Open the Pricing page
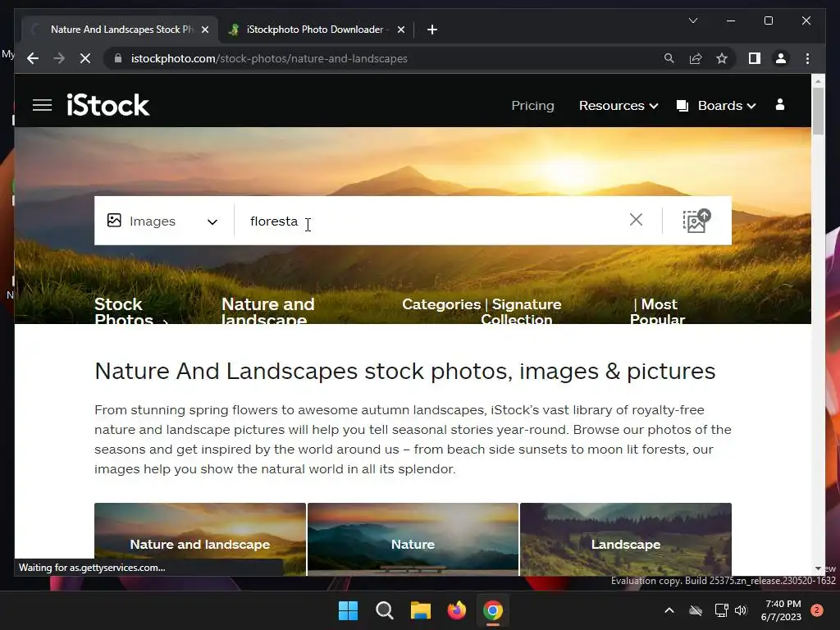Image resolution: width=840 pixels, height=630 pixels. (x=532, y=106)
